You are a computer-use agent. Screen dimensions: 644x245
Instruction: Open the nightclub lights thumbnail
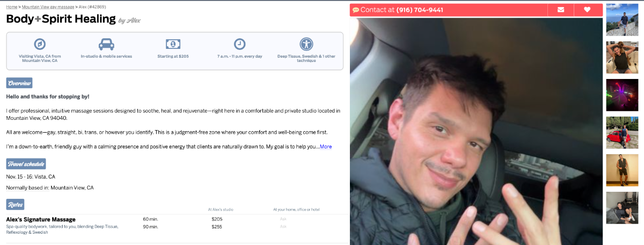[x=622, y=95]
